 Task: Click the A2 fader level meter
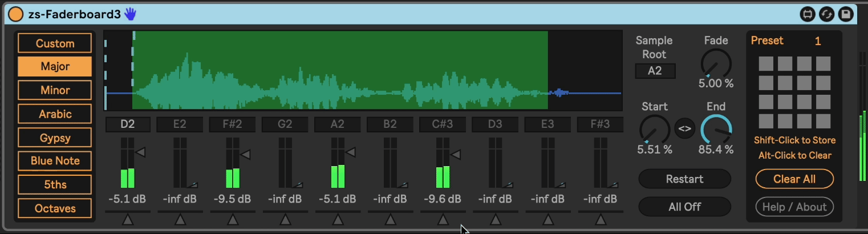[338, 163]
